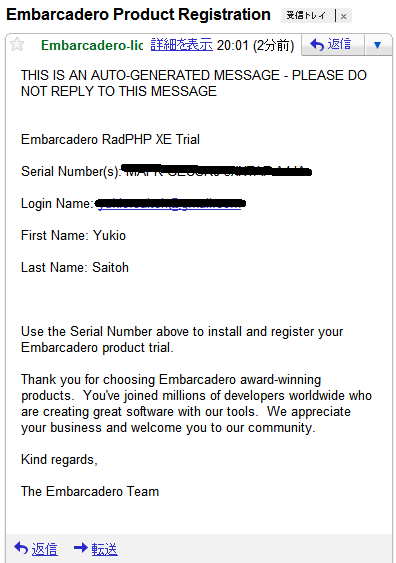The width and height of the screenshot is (396, 563).
Task: Click the 受信トレイ inbox label
Action: point(306,16)
